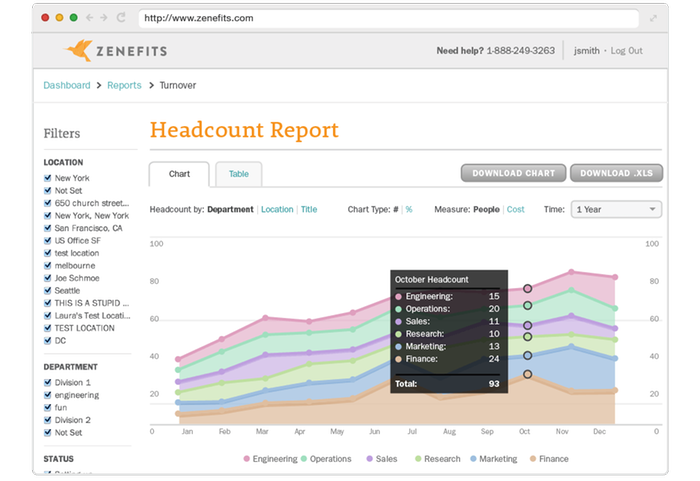Select the % chart type symbol
The height and width of the screenshot is (481, 700).
pos(409,210)
